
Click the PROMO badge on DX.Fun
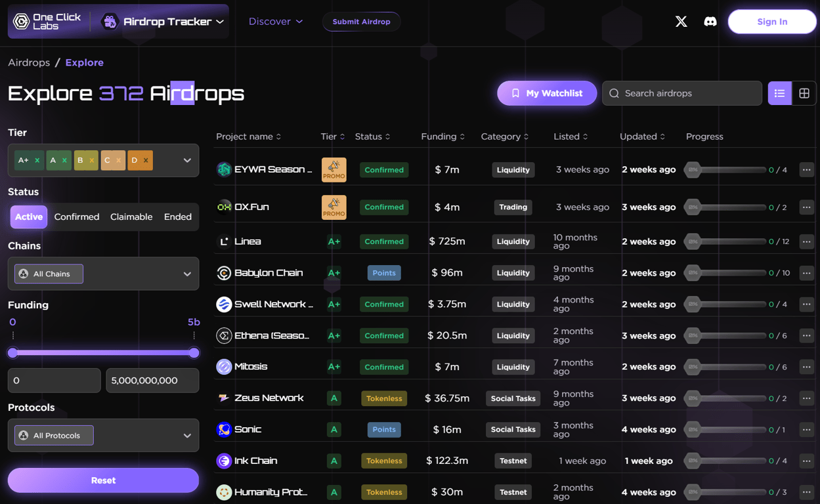[x=334, y=207]
